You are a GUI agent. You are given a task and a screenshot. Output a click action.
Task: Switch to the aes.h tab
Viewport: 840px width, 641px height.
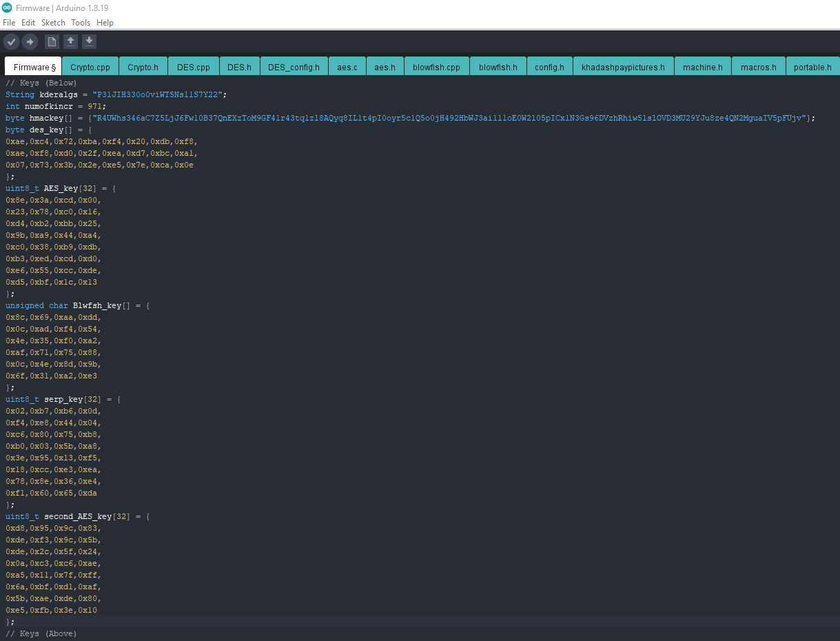click(x=385, y=67)
